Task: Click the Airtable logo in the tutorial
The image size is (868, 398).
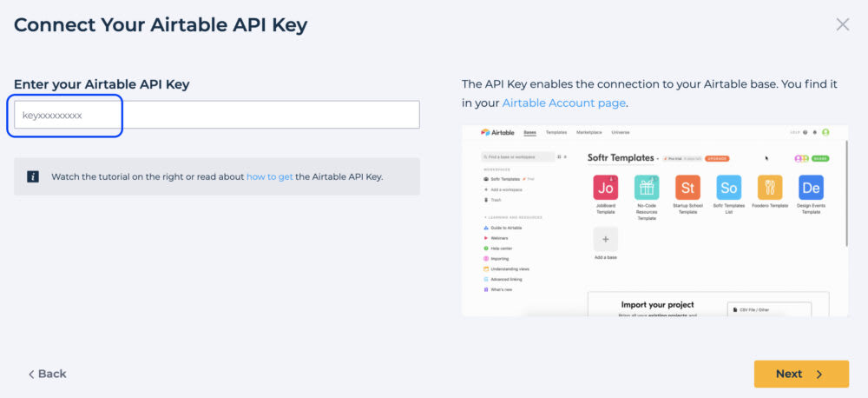Action: [x=497, y=132]
